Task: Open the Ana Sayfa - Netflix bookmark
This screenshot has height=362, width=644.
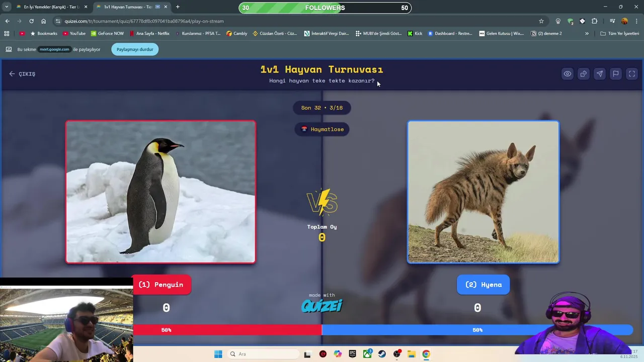Action: (149, 34)
